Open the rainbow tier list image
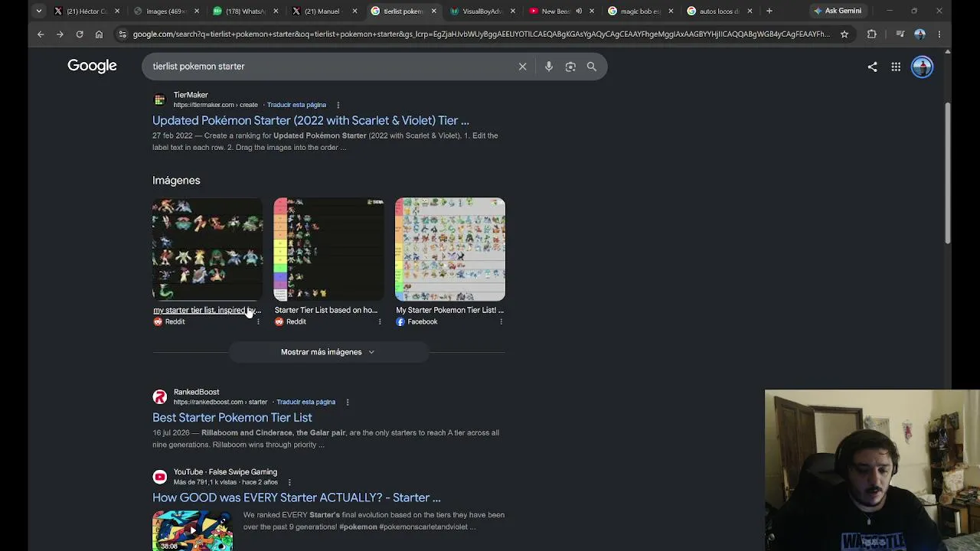Viewport: 980px width, 551px height. tap(328, 249)
